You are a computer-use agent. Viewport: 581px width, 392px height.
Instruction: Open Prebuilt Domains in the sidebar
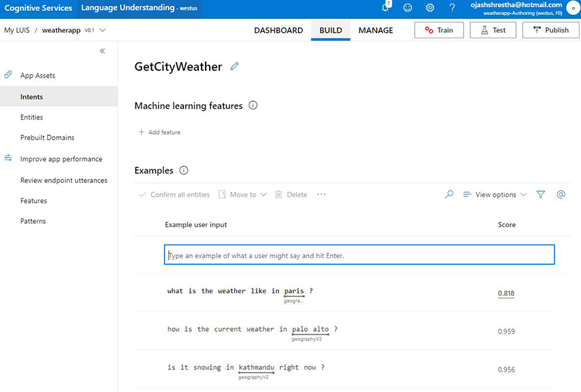[47, 137]
